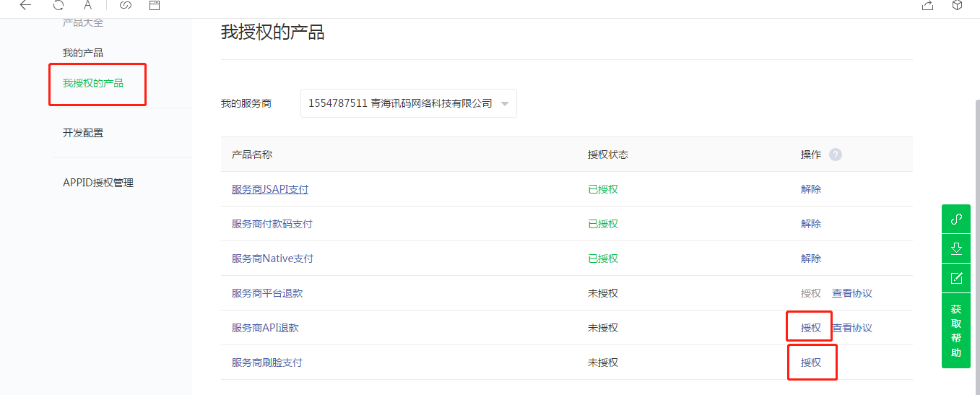Open 服务商刷脸支付 product
This screenshot has width=980, height=395.
(267, 363)
